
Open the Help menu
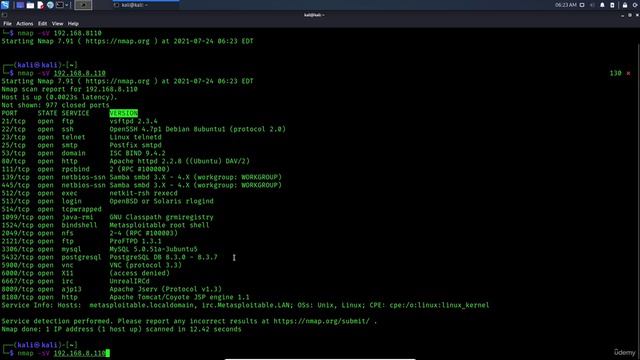73,24
